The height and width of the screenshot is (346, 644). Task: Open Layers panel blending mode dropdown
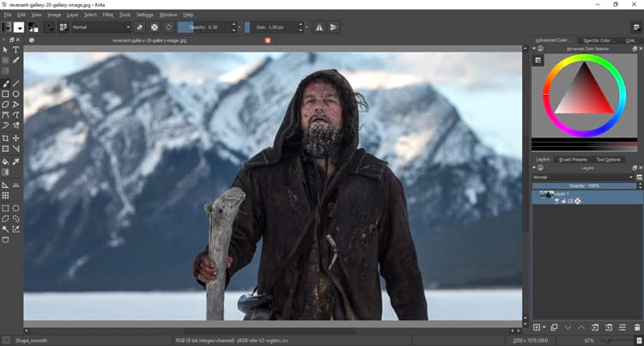(x=583, y=178)
